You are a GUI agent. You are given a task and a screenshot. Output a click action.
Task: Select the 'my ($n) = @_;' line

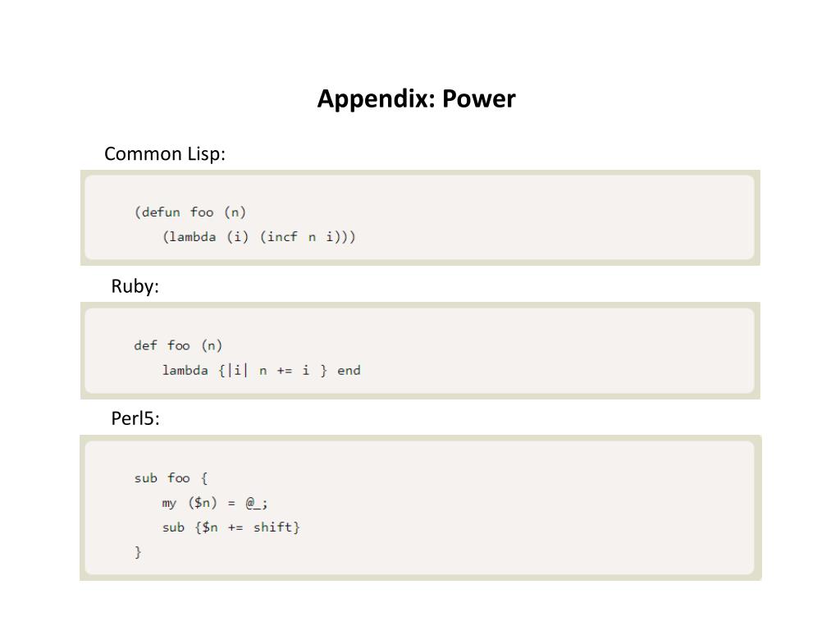pyautogui.click(x=215, y=503)
